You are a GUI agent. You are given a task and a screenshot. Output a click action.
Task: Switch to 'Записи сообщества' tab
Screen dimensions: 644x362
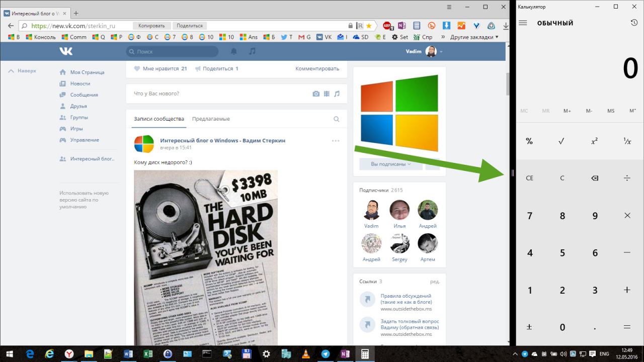[x=159, y=119]
